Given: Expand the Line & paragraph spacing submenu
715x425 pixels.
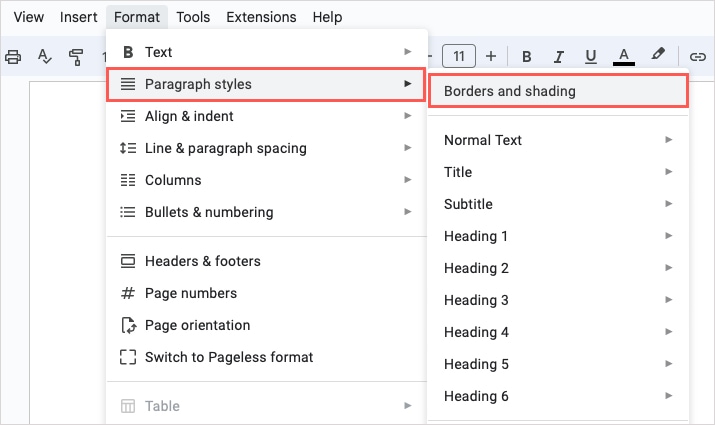Looking at the screenshot, I should pyautogui.click(x=265, y=148).
